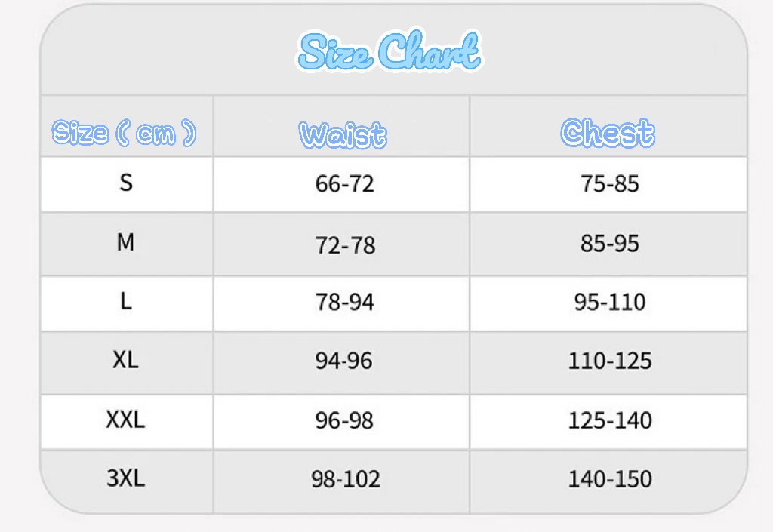Click the 98-102 waist cell
Image resolution: width=773 pixels, height=532 pixels.
[x=345, y=479]
